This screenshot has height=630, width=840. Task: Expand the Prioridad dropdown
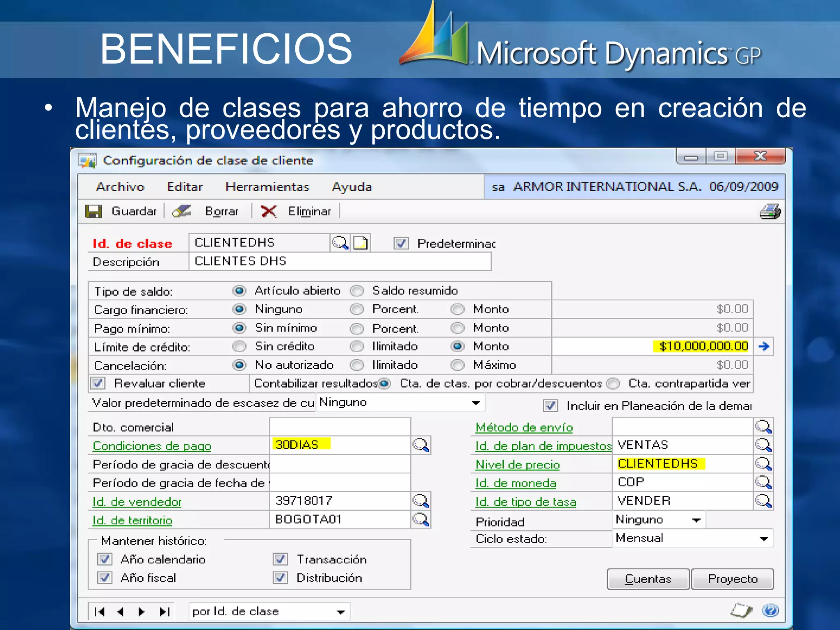(x=696, y=520)
